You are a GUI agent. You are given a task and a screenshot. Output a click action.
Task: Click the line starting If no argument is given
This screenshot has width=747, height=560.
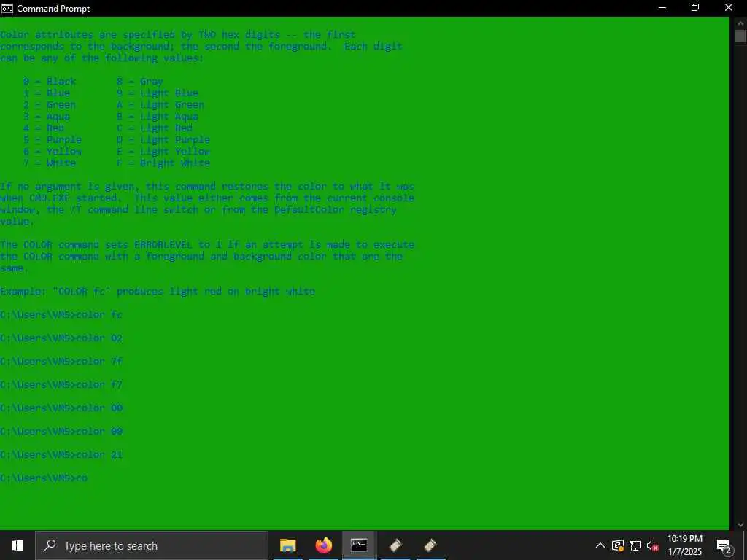(207, 186)
